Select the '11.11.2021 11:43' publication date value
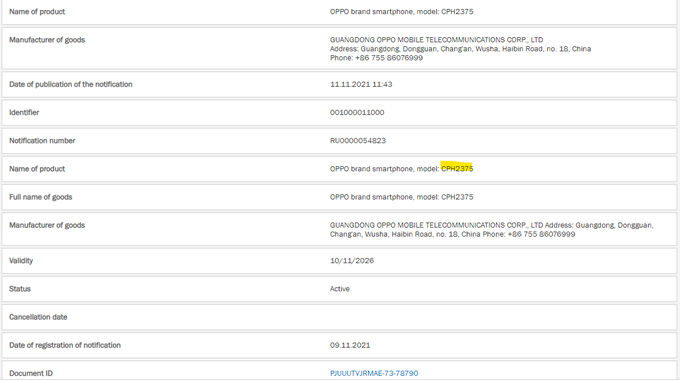This screenshot has height=382, width=680. coord(361,85)
